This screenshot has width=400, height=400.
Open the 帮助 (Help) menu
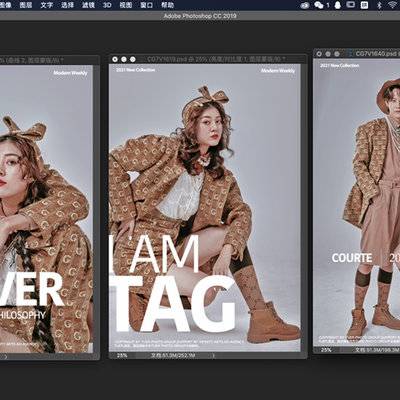[x=167, y=5]
